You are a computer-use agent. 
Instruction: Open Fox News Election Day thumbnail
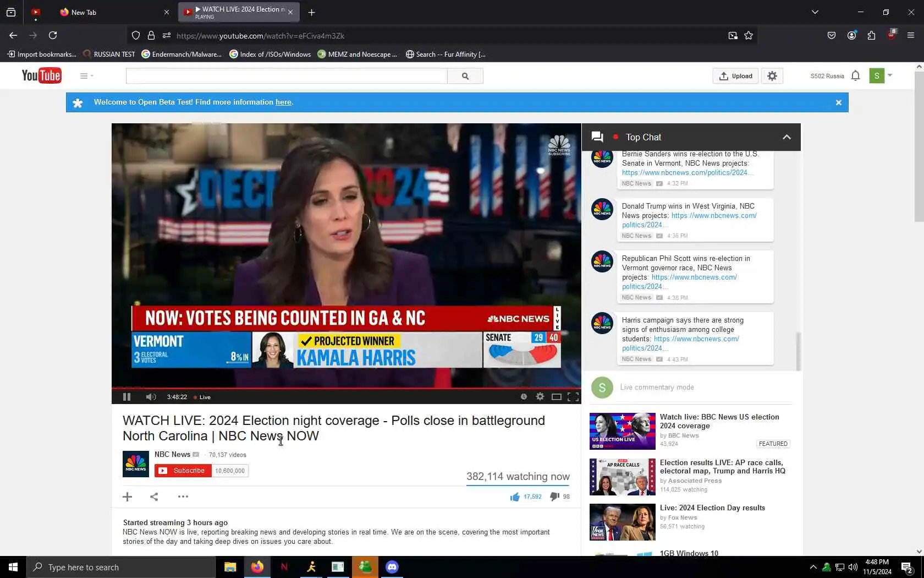(623, 522)
